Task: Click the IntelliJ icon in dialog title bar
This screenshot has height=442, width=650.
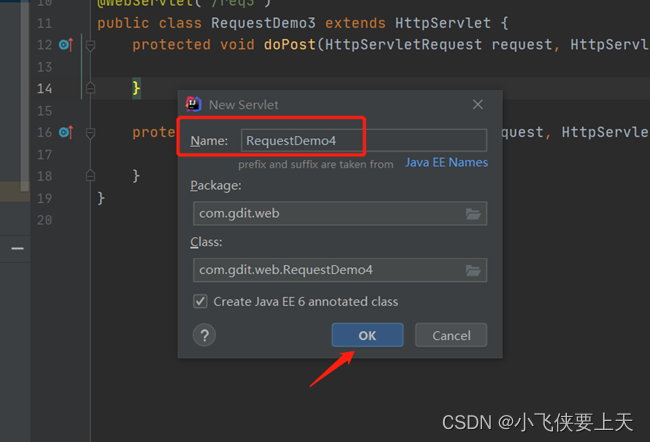Action: coord(194,104)
